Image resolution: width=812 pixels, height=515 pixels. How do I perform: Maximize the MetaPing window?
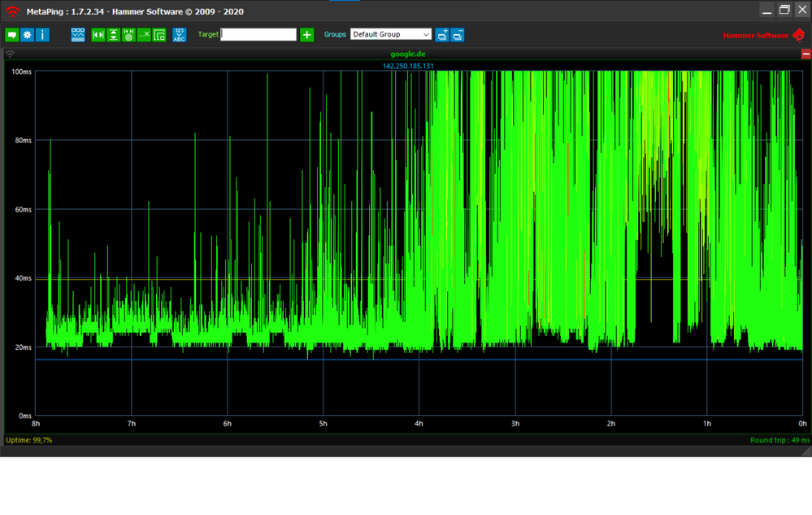pos(784,11)
